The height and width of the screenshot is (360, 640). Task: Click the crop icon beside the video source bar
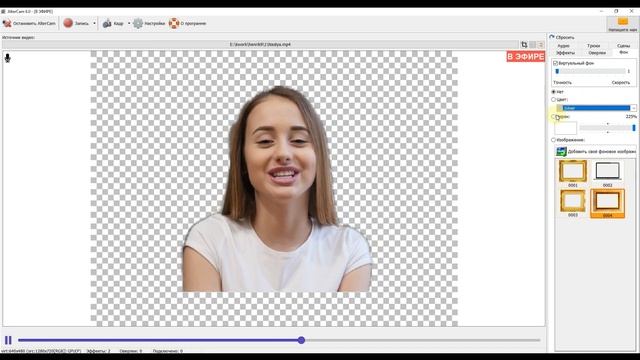coord(524,44)
